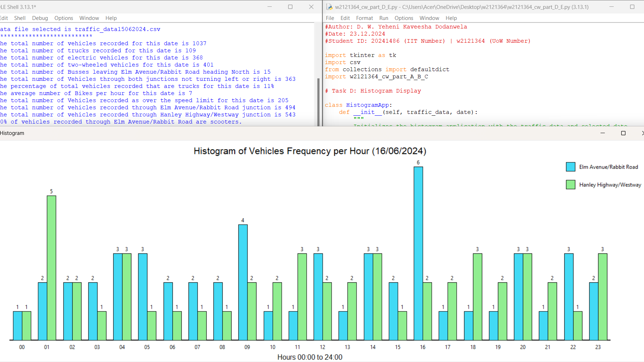The width and height of the screenshot is (644, 362).
Task: Open the Window menu in IDLE Shell
Action: [89, 18]
